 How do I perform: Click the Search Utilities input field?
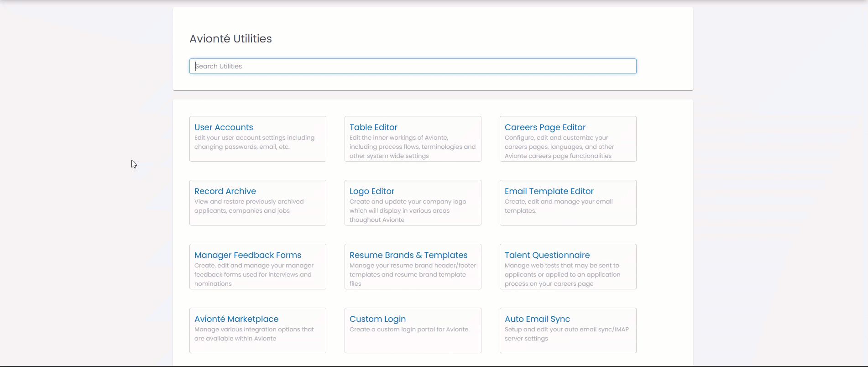coord(413,66)
